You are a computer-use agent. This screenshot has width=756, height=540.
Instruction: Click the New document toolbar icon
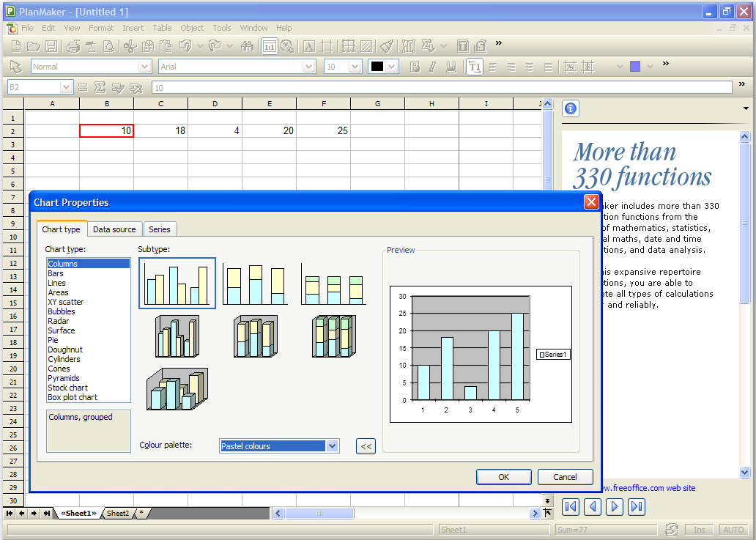click(16, 46)
